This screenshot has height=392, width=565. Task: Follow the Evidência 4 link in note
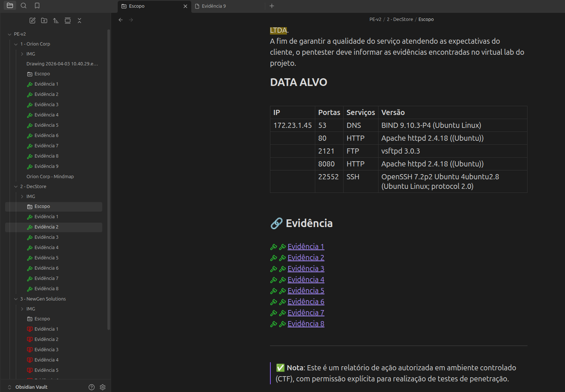[306, 280]
